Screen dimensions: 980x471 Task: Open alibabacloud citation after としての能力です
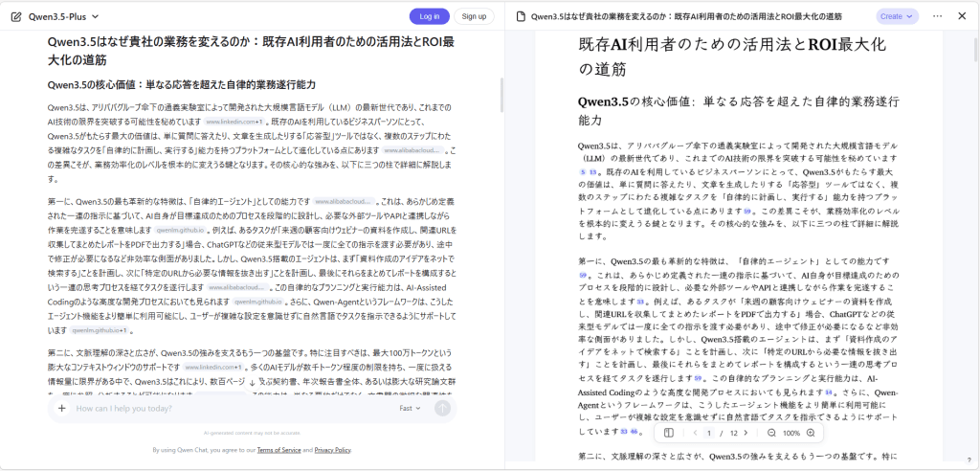(345, 202)
